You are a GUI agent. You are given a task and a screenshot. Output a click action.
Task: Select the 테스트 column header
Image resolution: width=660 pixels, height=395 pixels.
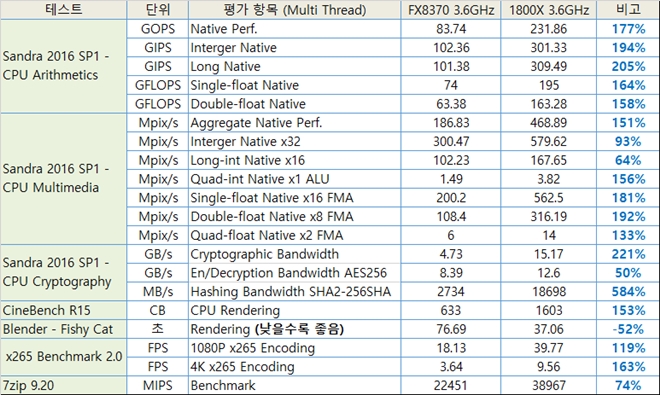(x=64, y=9)
